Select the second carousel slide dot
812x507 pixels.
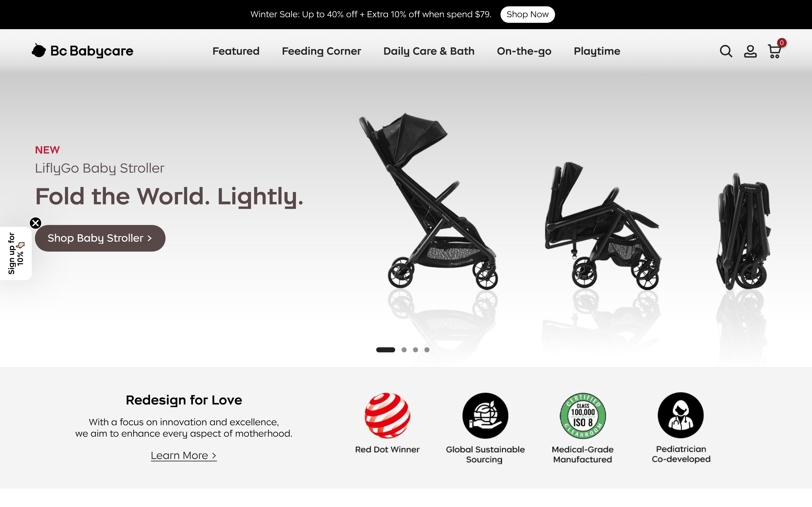404,350
